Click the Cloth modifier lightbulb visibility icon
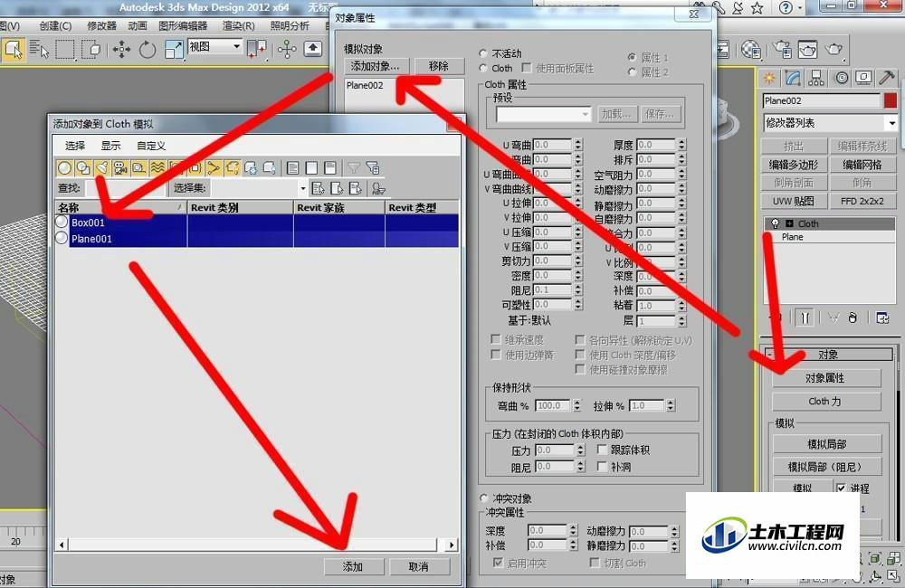The image size is (905, 588). click(x=775, y=223)
